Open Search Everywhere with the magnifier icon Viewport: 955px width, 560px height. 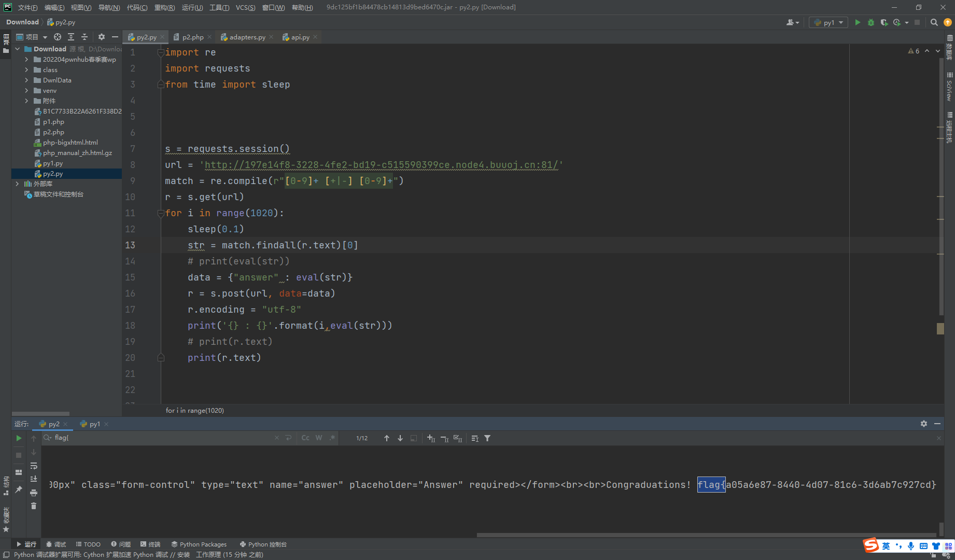934,22
